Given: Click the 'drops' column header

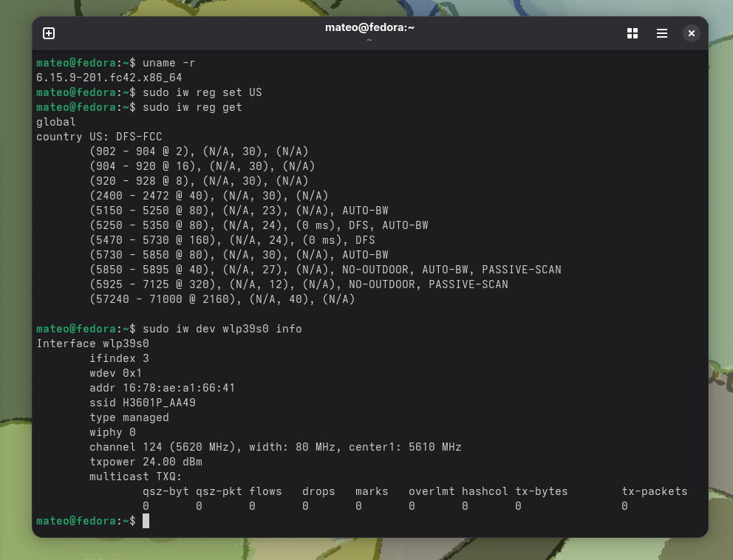Looking at the screenshot, I should 318,492.
